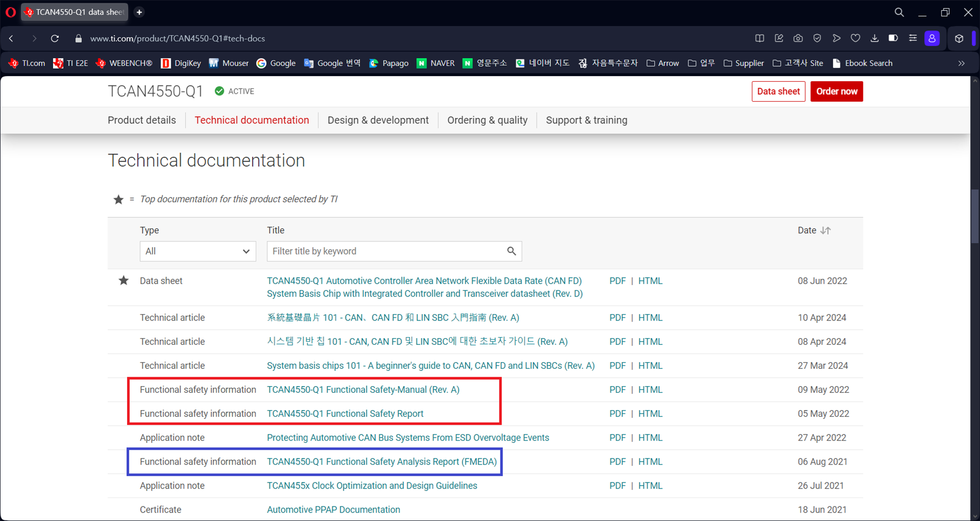Go back to the previous page
The height and width of the screenshot is (521, 980).
(11, 39)
